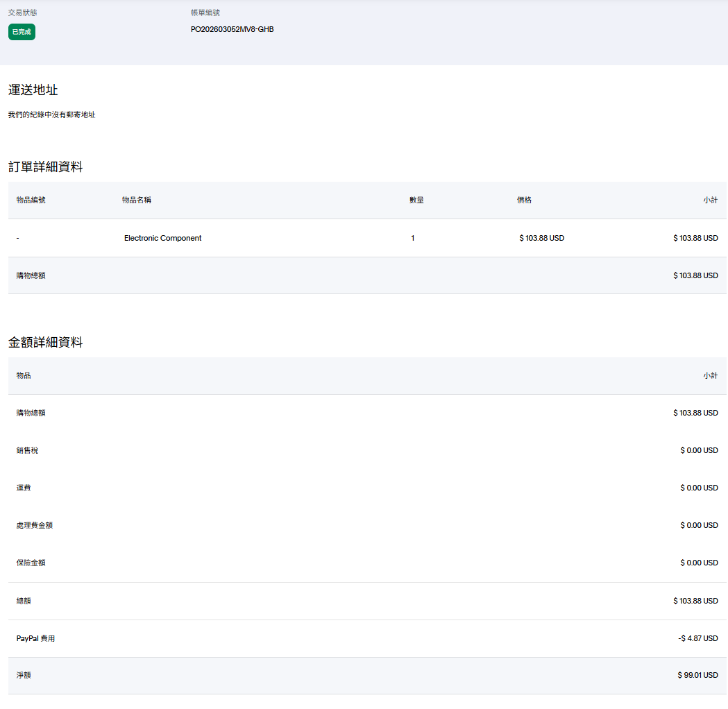Click the 我們的紀錄中沒有郵寄地址 message
Image resolution: width=728 pixels, height=709 pixels.
point(51,114)
